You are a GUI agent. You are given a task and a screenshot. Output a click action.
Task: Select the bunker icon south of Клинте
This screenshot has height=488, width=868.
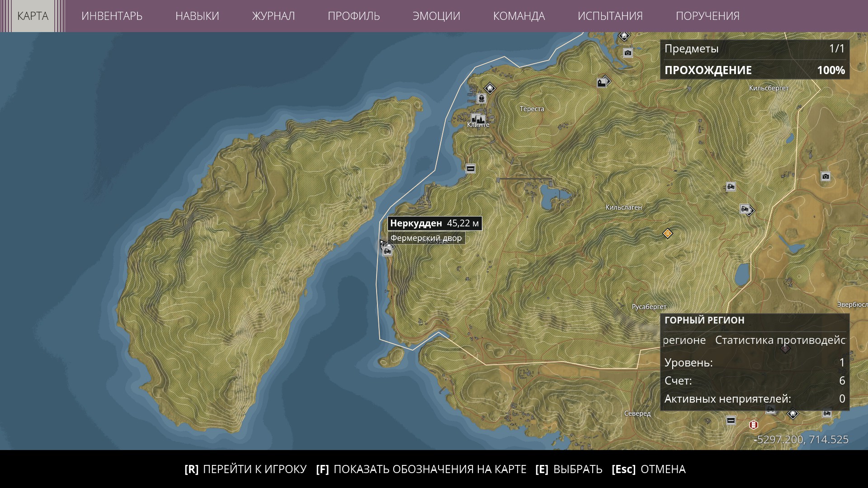click(x=470, y=169)
